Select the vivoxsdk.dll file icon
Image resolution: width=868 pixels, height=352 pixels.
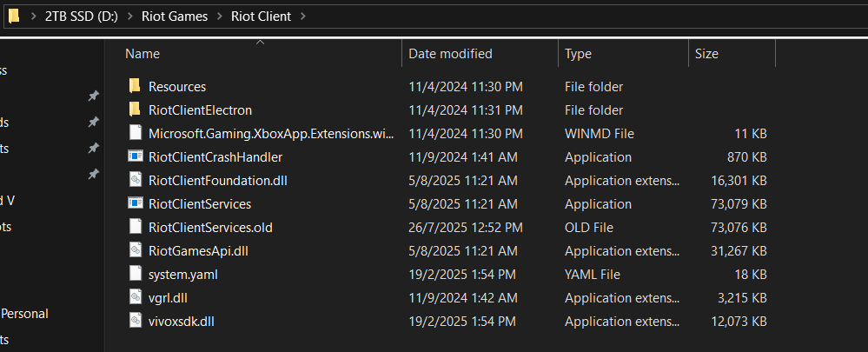coord(135,321)
